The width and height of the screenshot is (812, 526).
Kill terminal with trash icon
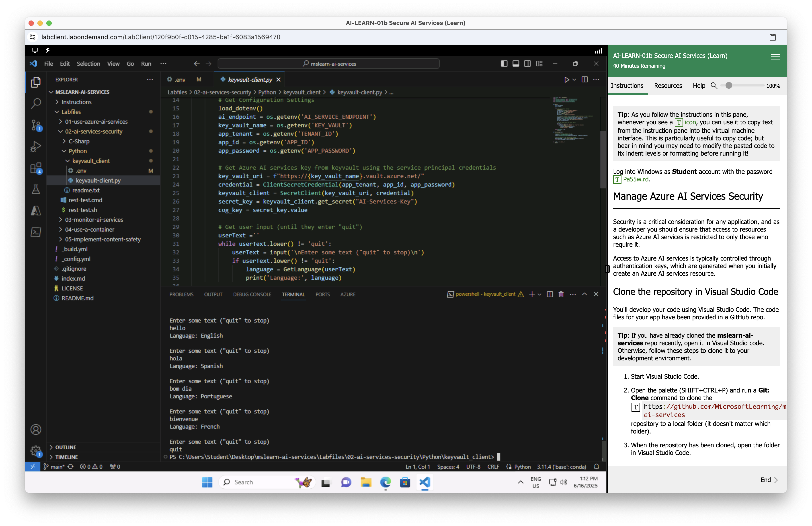point(561,294)
